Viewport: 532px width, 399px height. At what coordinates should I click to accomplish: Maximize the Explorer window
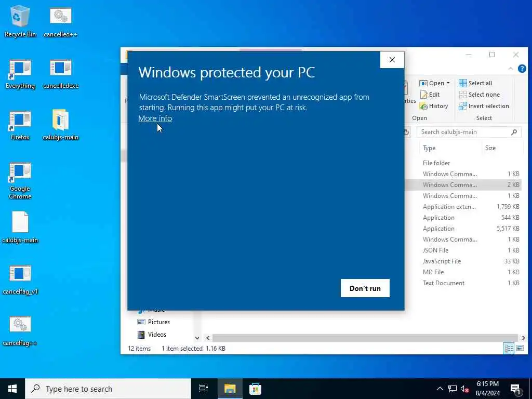492,55
